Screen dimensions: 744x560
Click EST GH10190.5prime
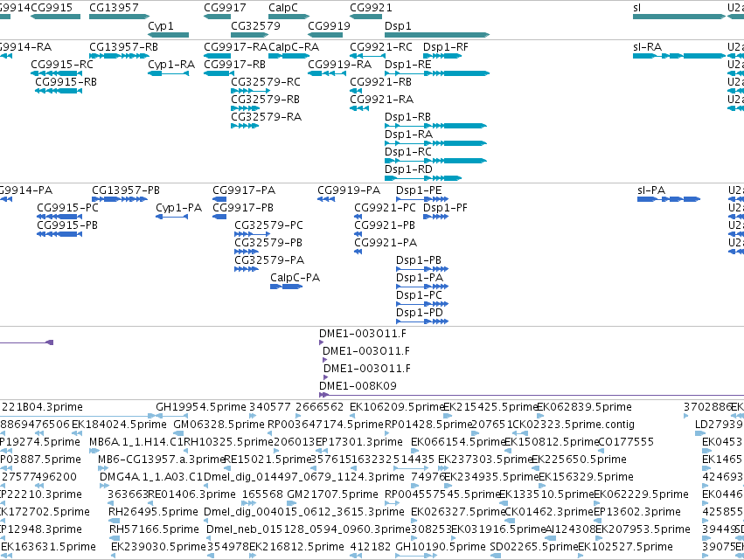tap(416, 556)
